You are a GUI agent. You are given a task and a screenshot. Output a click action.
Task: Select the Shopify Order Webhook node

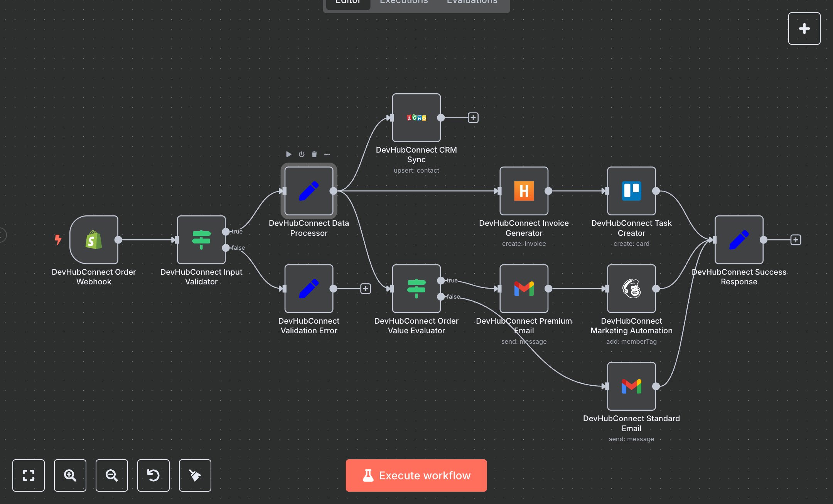(x=94, y=240)
